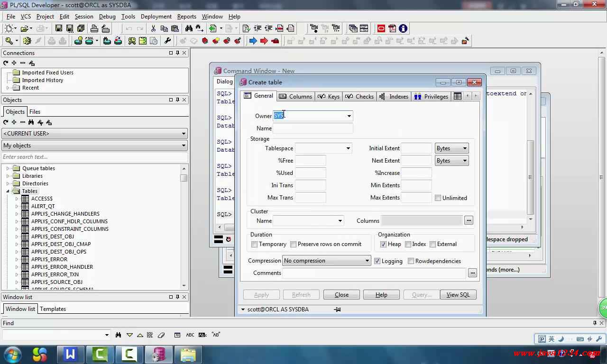
Task: Open the Session menu
Action: 84,17
